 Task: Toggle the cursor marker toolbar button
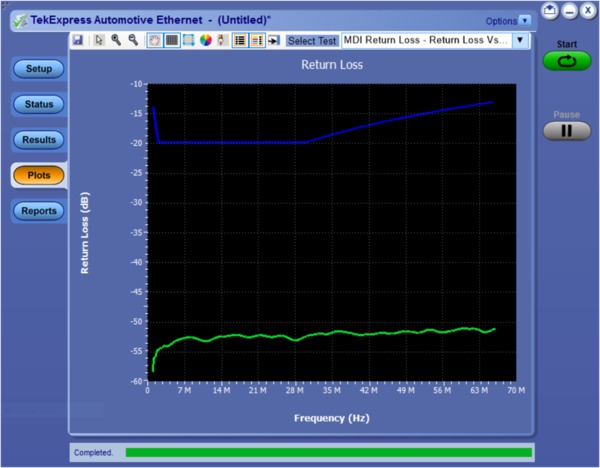[222, 41]
